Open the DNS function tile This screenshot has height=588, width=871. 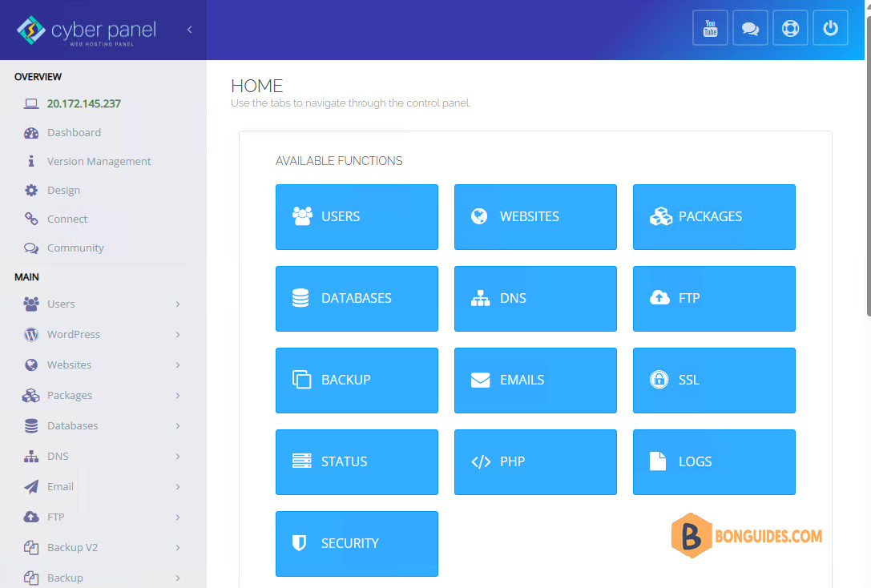[x=535, y=299]
